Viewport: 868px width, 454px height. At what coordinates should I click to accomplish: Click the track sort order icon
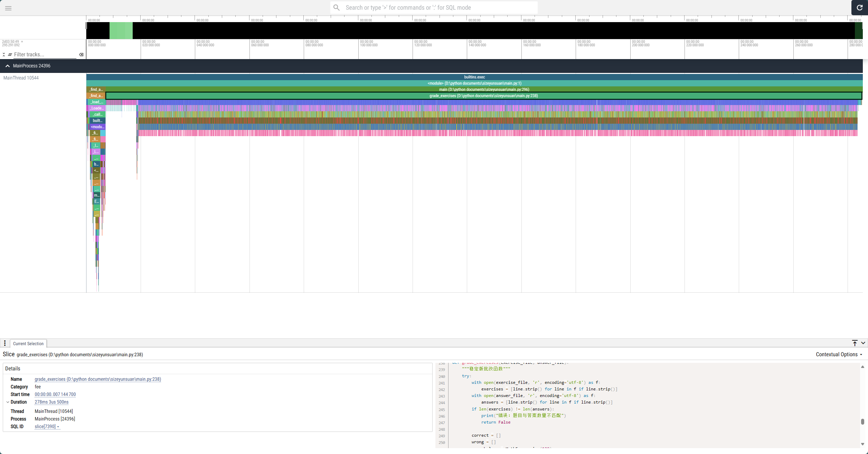click(10, 55)
